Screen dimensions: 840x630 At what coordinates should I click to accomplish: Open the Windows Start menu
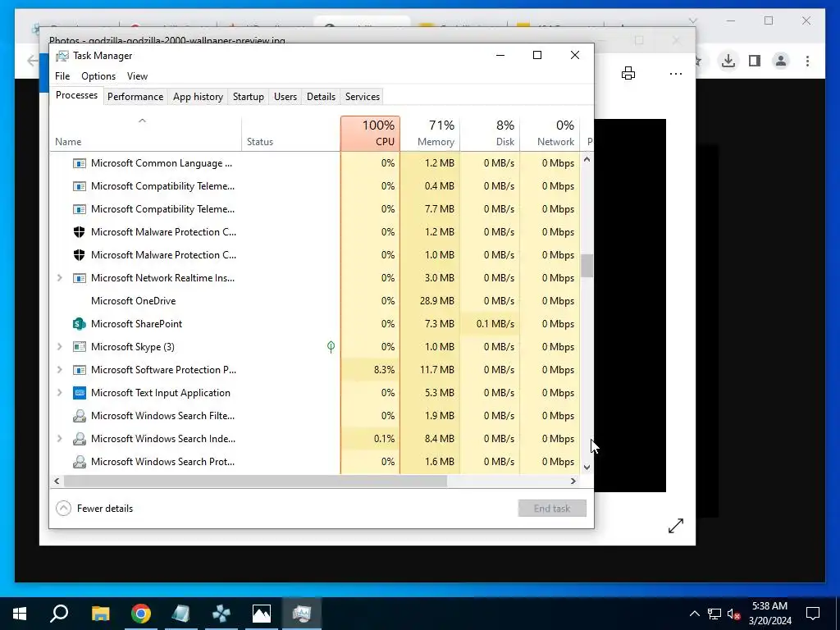(x=20, y=614)
